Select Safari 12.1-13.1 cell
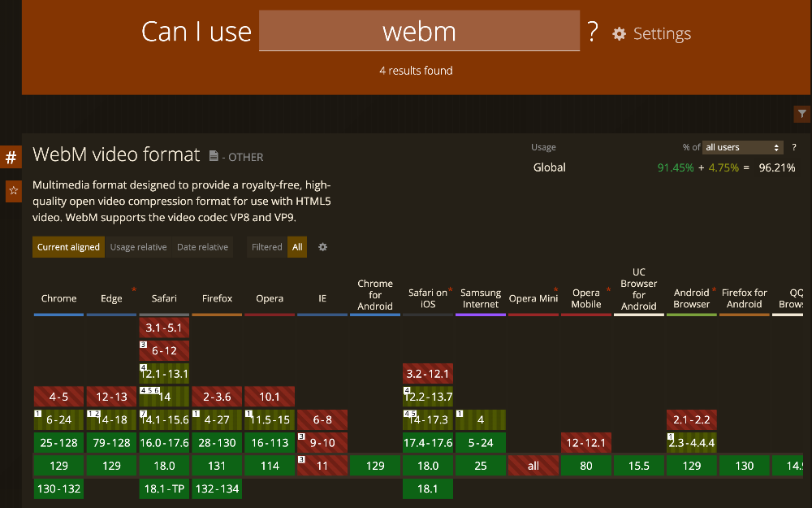The image size is (812, 508). pos(164,374)
